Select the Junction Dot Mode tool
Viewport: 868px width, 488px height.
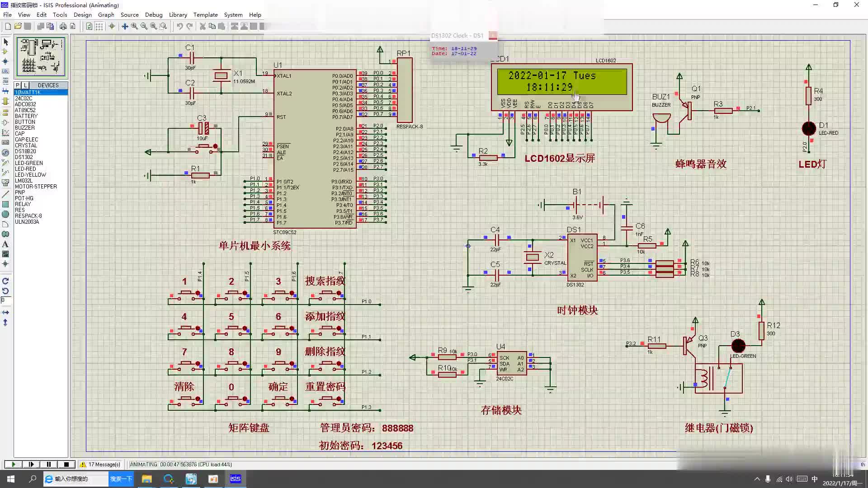[x=5, y=61]
